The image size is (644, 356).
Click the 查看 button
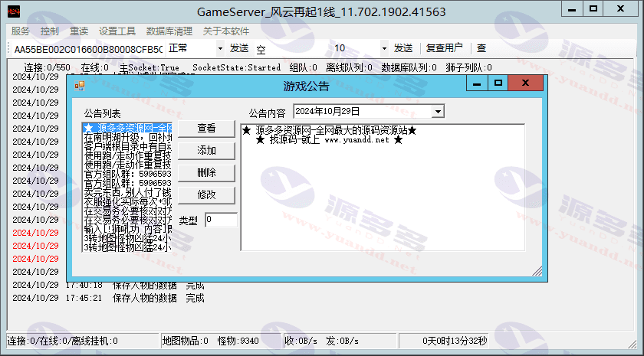coord(206,128)
